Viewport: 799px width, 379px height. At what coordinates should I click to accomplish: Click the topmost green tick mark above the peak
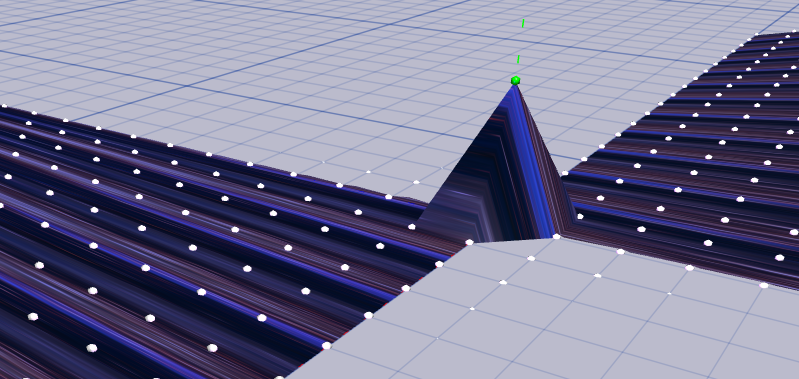(x=523, y=23)
